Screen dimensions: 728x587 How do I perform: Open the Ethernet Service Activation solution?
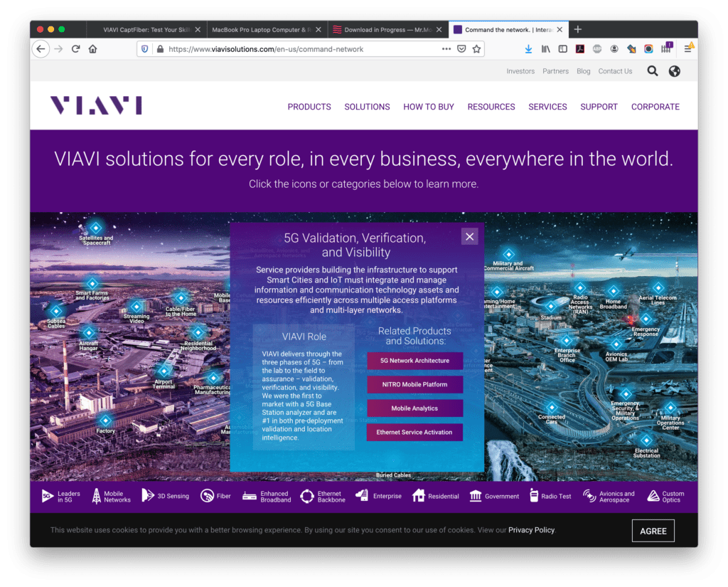414,432
